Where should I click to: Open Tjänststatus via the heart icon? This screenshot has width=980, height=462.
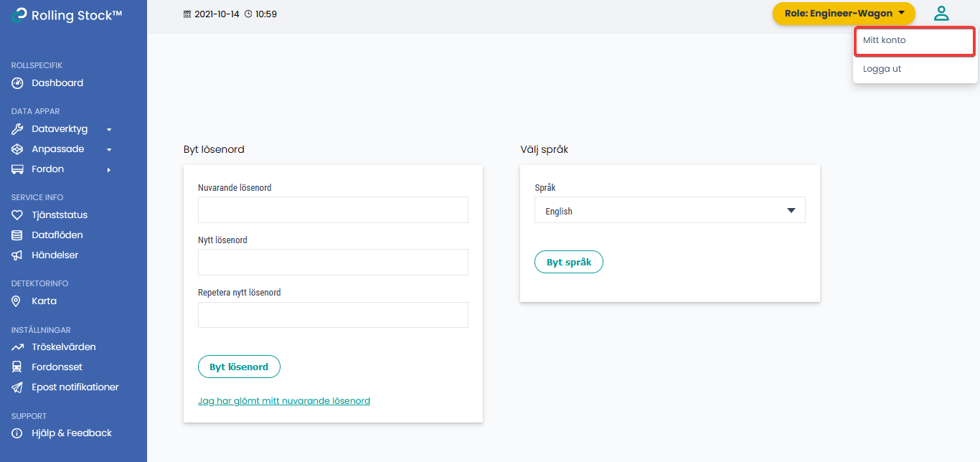click(16, 214)
